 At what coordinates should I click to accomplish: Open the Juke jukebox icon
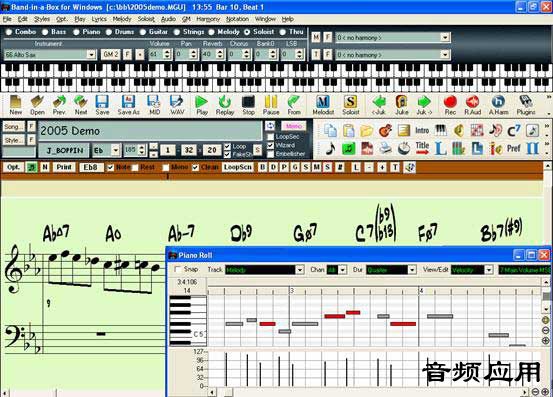(402, 105)
